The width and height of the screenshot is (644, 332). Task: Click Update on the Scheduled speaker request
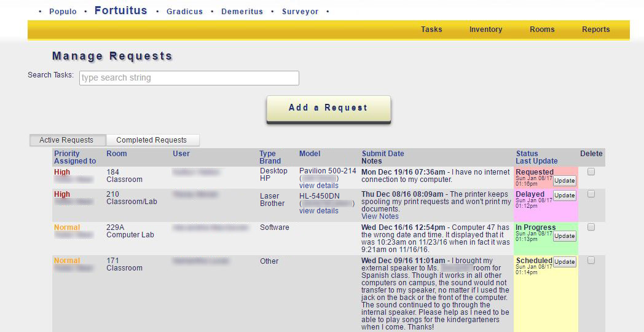[x=565, y=262]
